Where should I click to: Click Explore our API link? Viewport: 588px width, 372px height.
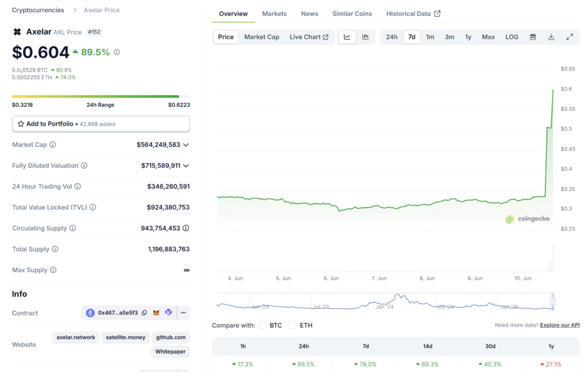coord(559,325)
